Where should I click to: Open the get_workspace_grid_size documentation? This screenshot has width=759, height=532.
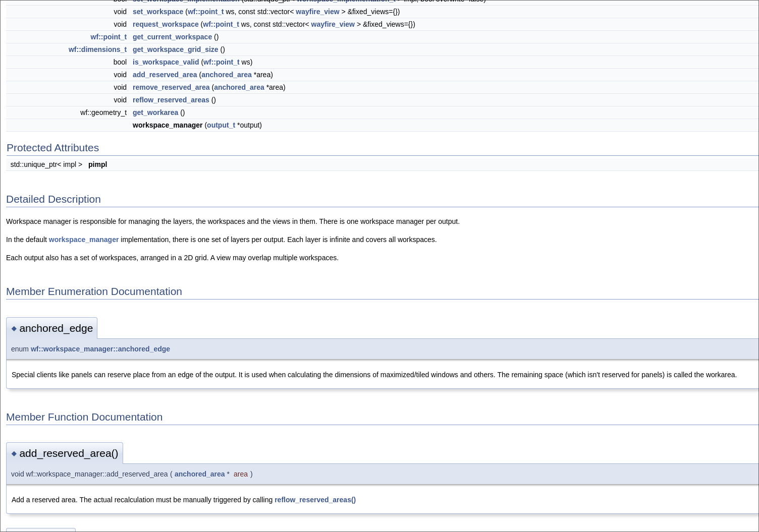(x=175, y=49)
